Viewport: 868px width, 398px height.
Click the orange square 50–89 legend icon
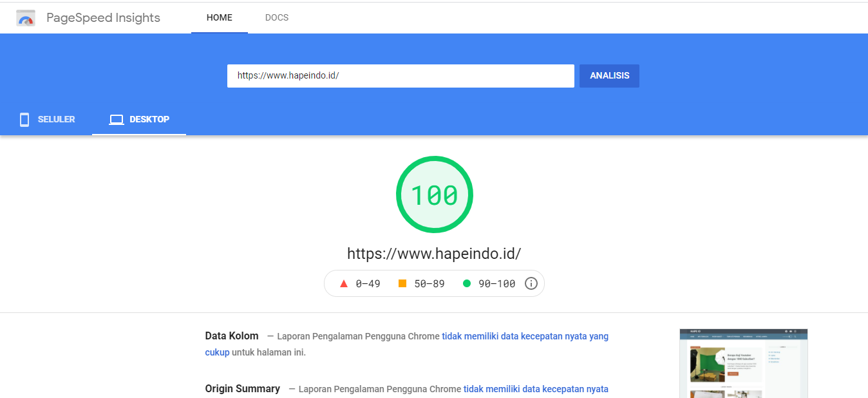click(x=402, y=283)
